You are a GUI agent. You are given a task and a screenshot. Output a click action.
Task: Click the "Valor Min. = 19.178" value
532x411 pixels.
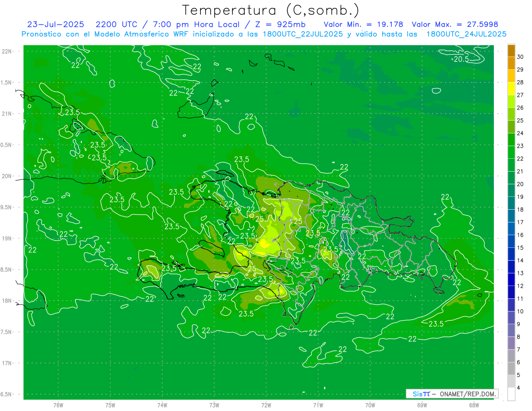[364, 24]
